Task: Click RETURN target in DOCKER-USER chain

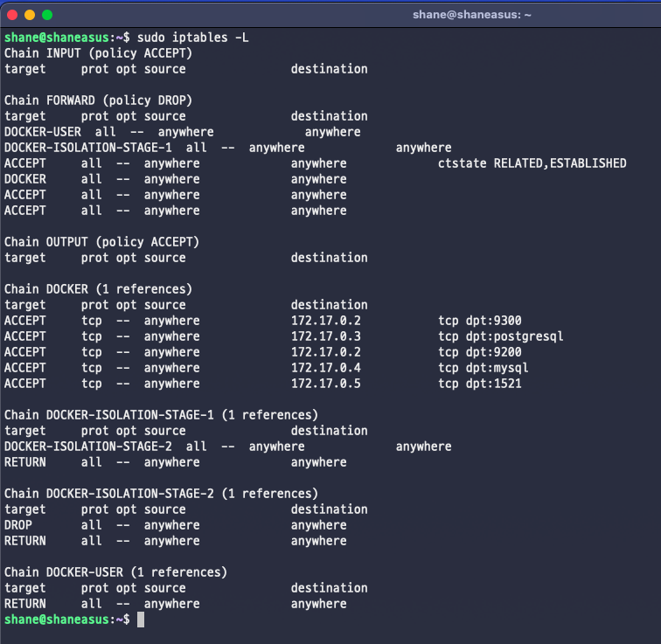Action: [x=24, y=604]
